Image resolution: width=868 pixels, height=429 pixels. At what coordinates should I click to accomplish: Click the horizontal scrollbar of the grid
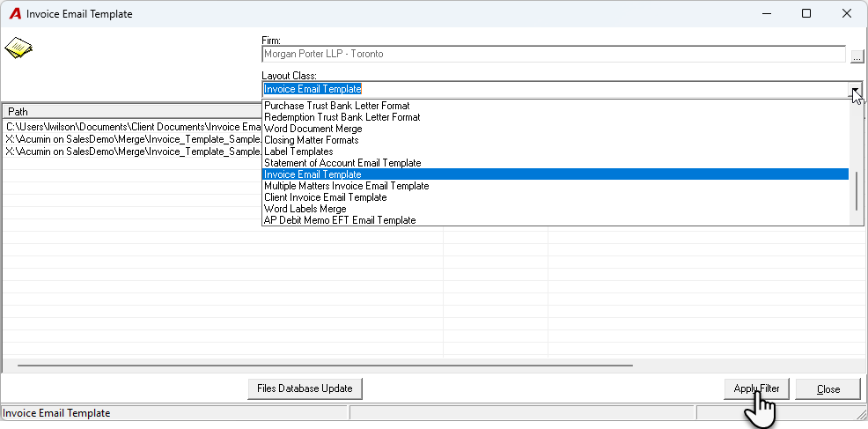[325, 366]
